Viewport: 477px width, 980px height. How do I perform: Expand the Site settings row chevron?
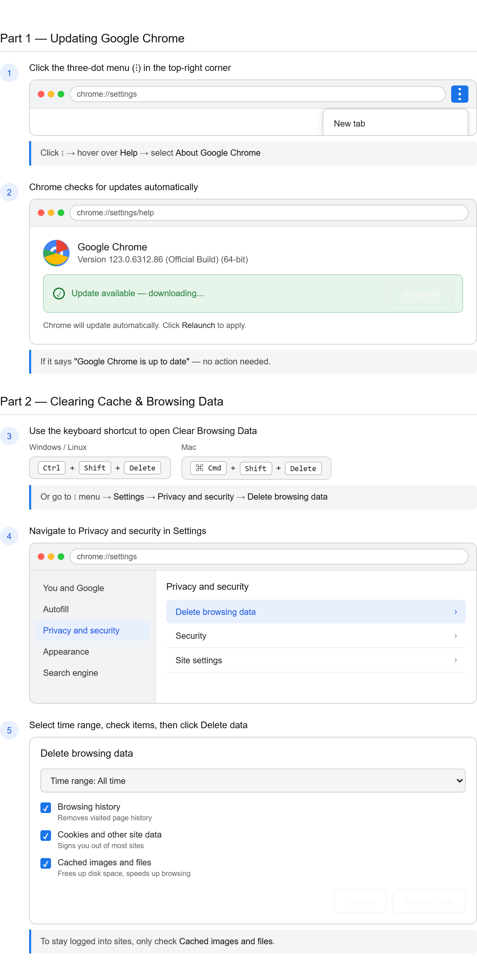(x=455, y=660)
